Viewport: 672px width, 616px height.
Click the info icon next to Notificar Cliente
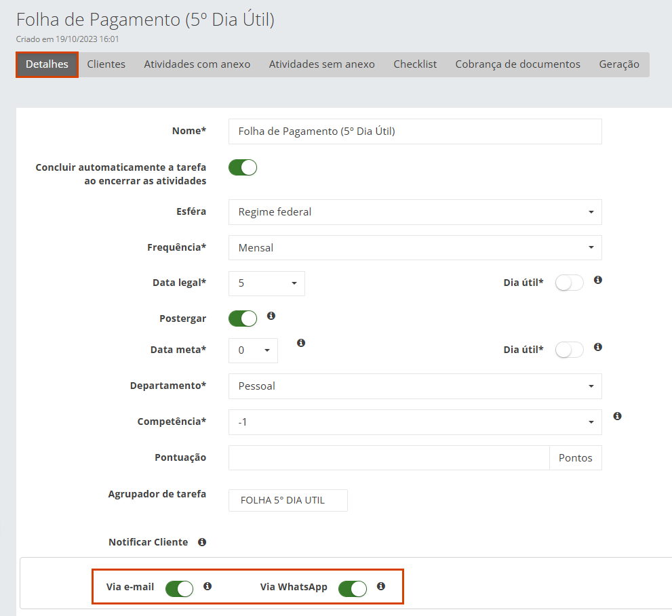[202, 542]
